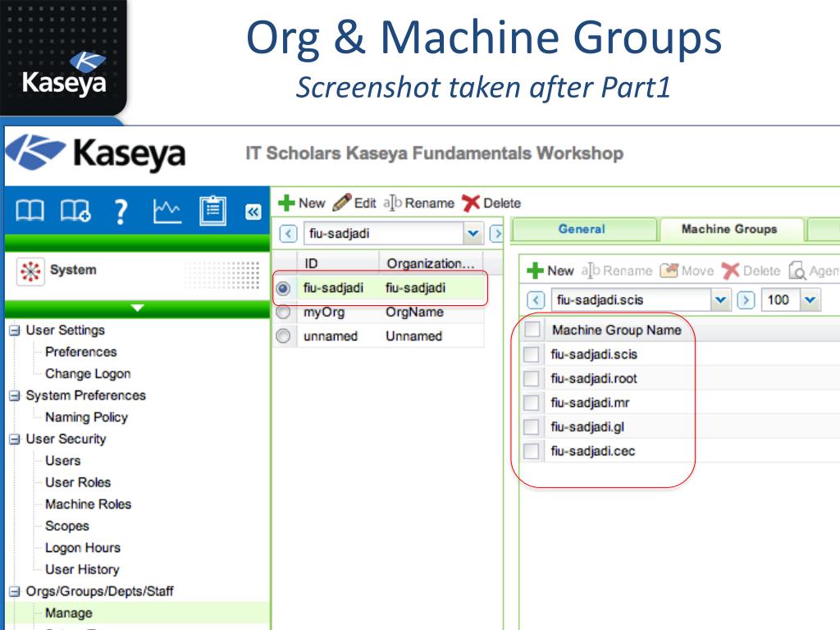Image resolution: width=840 pixels, height=630 pixels.
Task: Open Logon Hours in the navigation tree
Action: click(x=83, y=547)
